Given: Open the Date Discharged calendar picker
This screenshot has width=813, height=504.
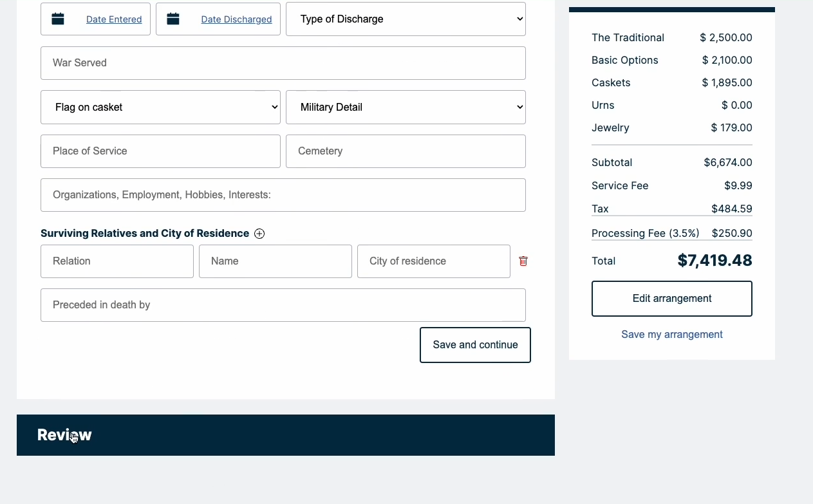Looking at the screenshot, I should coord(173,19).
